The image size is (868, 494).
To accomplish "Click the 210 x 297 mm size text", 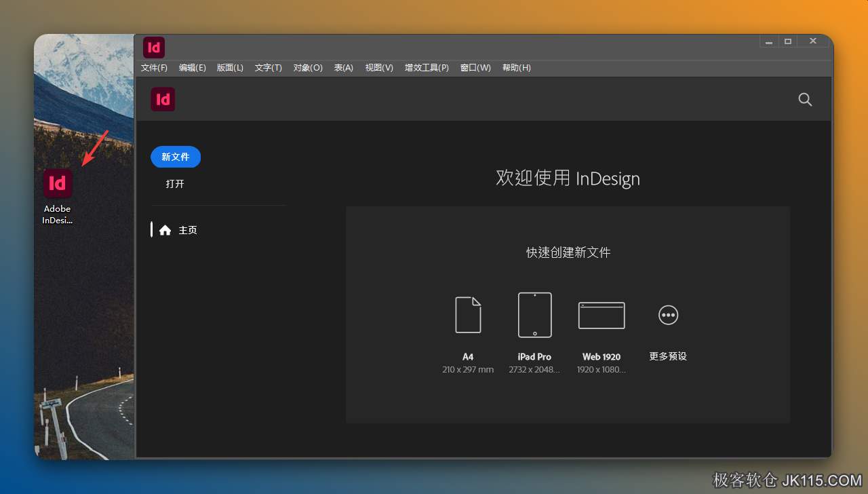I will (x=468, y=370).
